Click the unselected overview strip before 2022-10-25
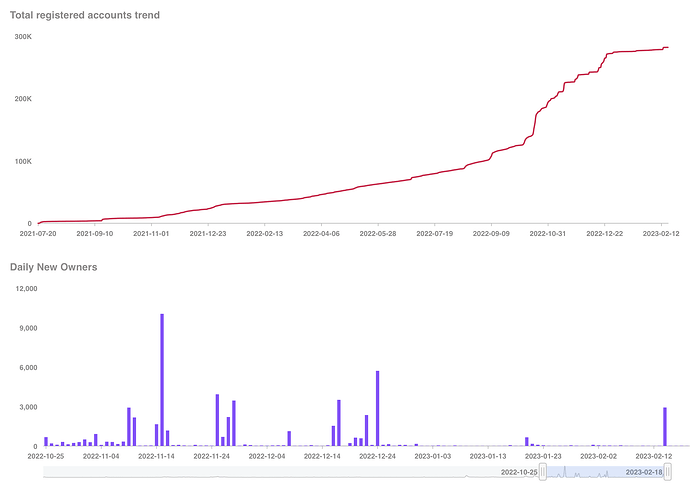This screenshot has height=488, width=690. coord(293,472)
